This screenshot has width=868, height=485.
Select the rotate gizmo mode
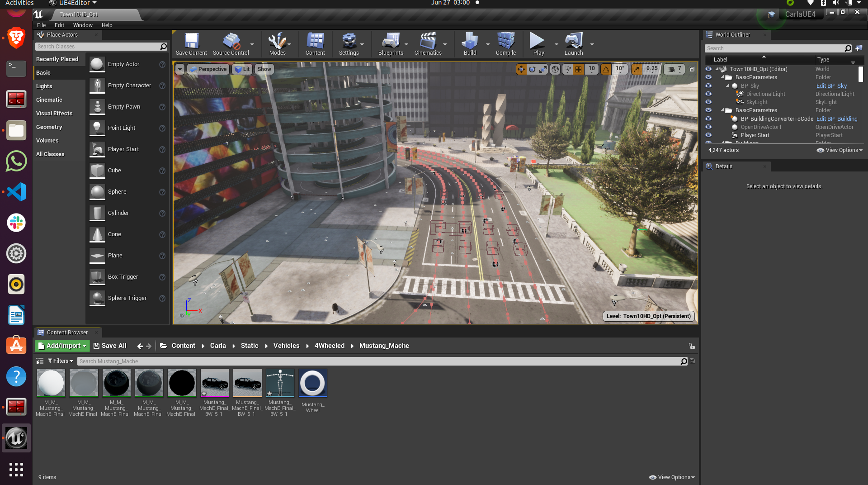(532, 69)
